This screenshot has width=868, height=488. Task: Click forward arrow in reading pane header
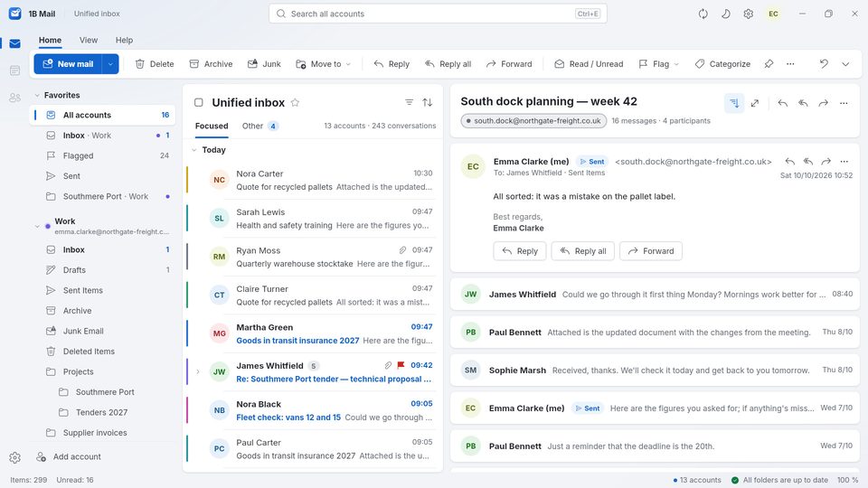coord(823,103)
